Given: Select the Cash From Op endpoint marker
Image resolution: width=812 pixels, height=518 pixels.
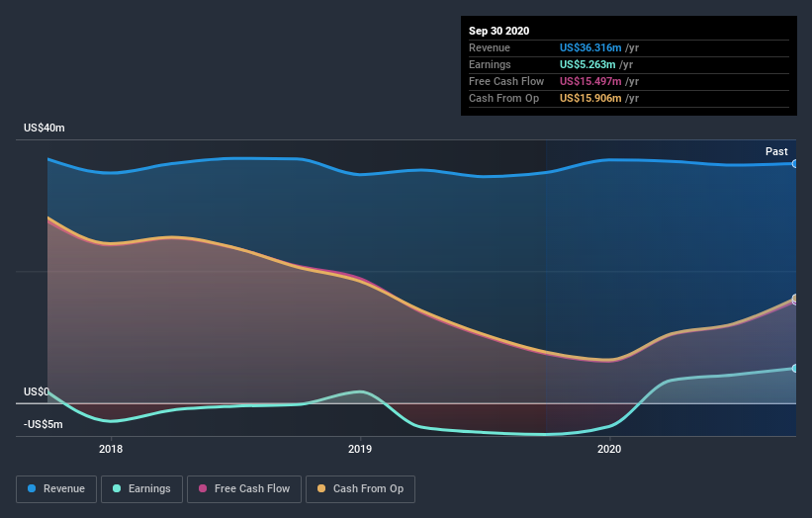Looking at the screenshot, I should pos(794,299).
